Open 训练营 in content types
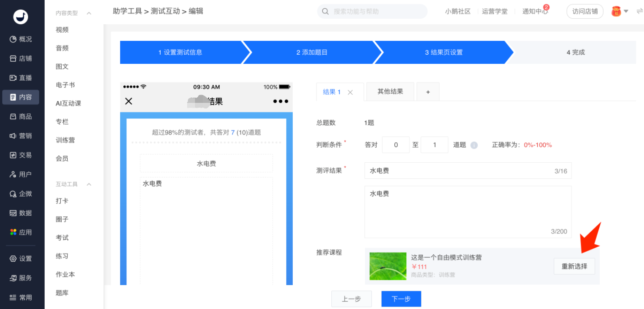 (x=65, y=140)
